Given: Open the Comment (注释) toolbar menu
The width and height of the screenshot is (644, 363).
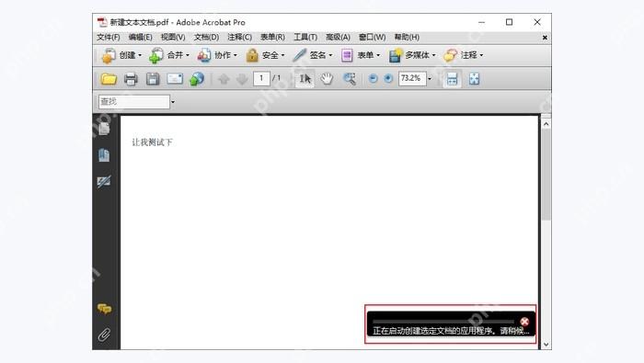Looking at the screenshot, I should (x=464, y=55).
